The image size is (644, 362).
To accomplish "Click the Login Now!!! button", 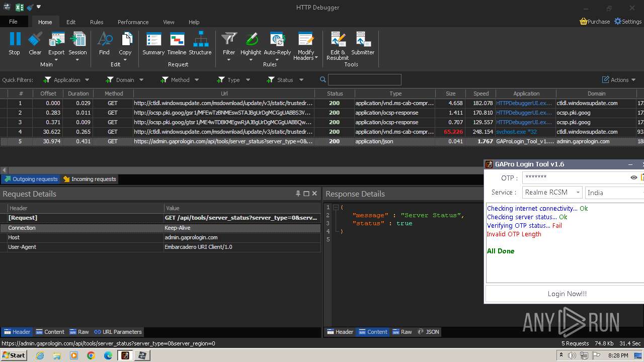I will [565, 294].
